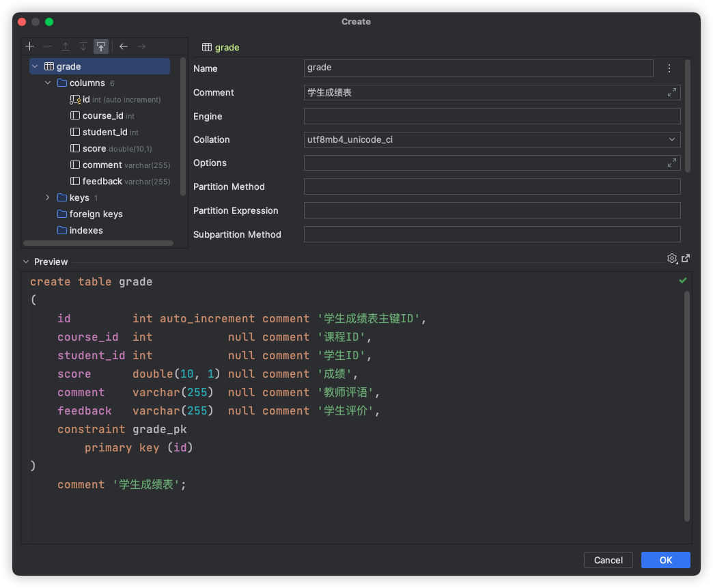Click the plus Add icon in tree toolbar

click(x=29, y=46)
